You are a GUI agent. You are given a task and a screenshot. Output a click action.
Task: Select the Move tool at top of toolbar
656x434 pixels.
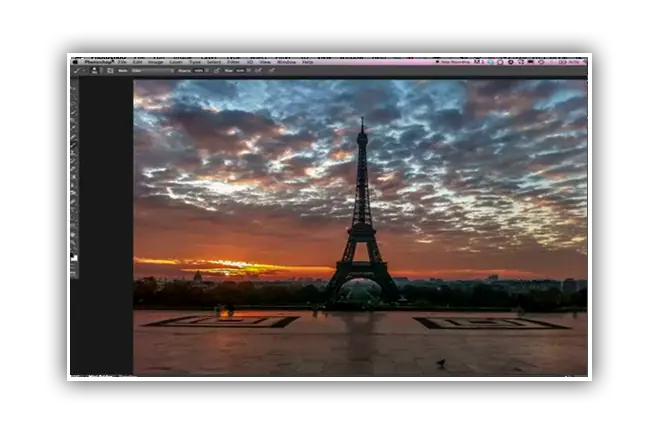pyautogui.click(x=74, y=83)
